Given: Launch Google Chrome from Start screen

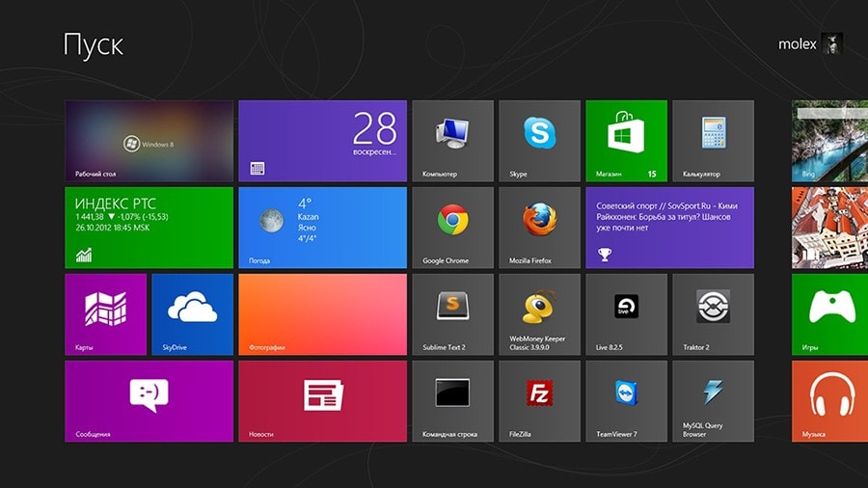Looking at the screenshot, I should (452, 228).
